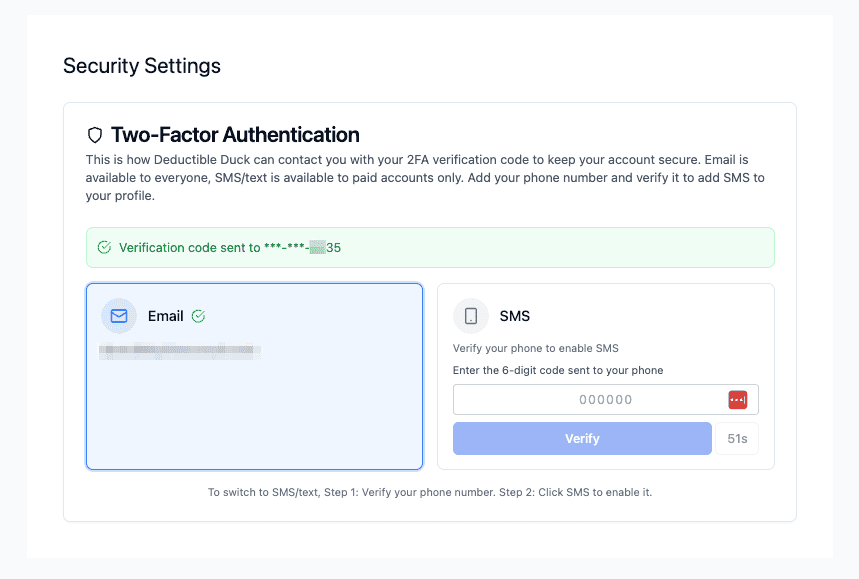This screenshot has width=859, height=579.
Task: Click "Verify your phone to enable SMS" text
Action: click(x=536, y=348)
